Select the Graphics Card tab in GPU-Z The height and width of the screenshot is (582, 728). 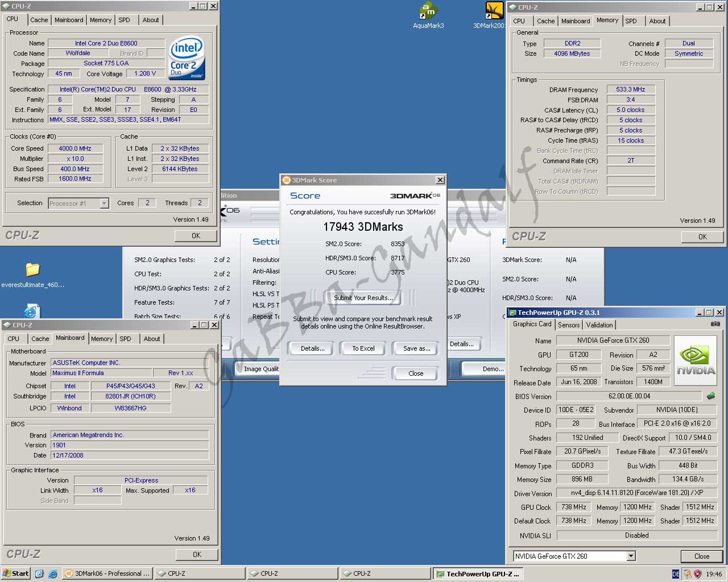[532, 324]
